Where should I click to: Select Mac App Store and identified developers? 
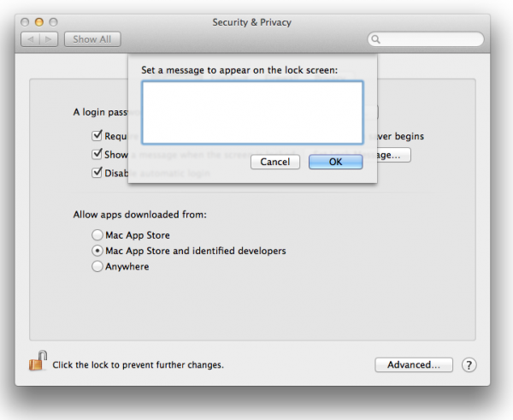pos(97,251)
